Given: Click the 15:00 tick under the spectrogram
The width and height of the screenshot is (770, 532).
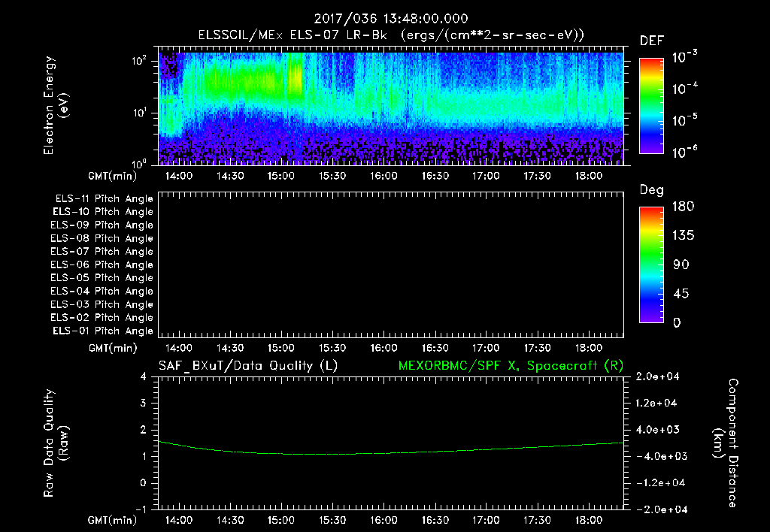Looking at the screenshot, I should click(281, 176).
